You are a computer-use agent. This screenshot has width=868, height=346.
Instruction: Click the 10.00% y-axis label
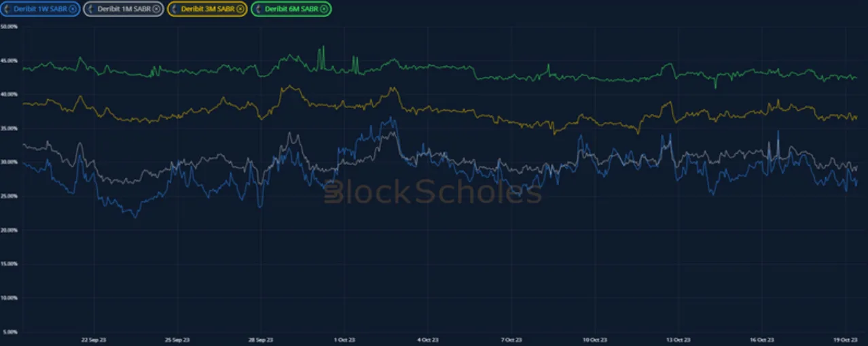pos(9,298)
